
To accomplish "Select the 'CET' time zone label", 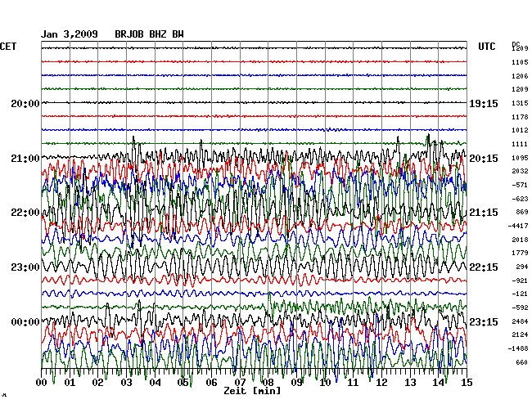I will 8,47.
